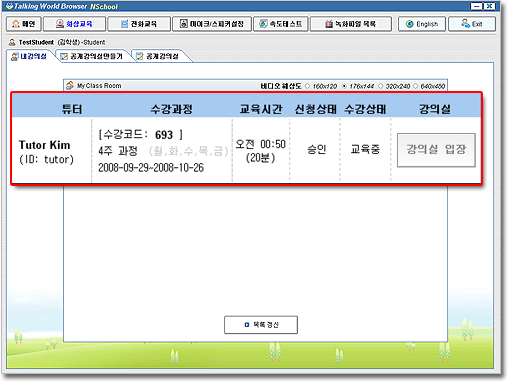Click the 신청상태 column header

coord(316,109)
